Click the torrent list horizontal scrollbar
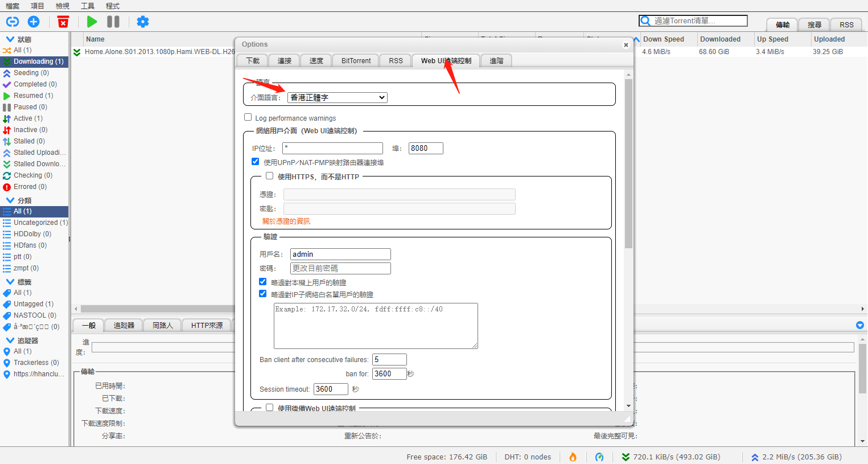This screenshot has width=868, height=464. 158,309
